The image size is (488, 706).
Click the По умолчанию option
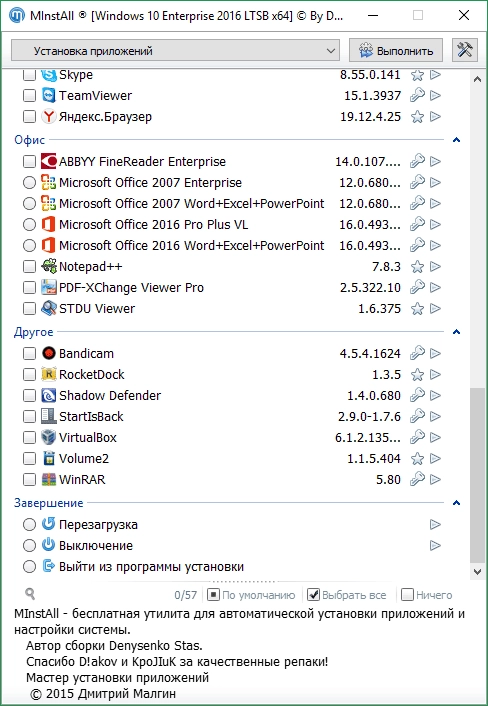[x=251, y=595]
